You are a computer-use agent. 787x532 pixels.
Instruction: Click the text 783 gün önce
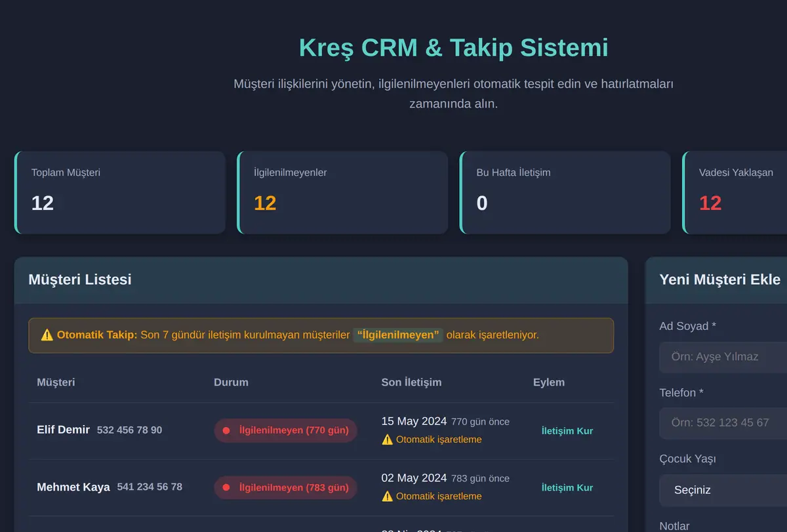pos(480,480)
